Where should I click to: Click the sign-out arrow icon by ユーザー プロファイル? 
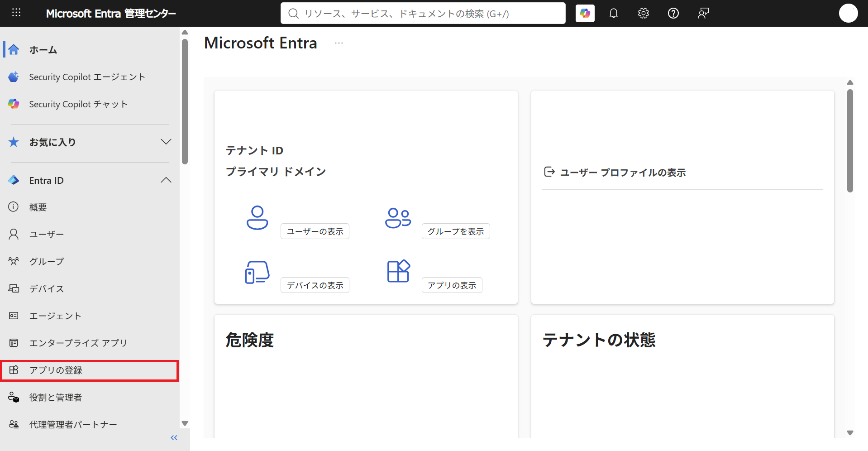click(549, 172)
